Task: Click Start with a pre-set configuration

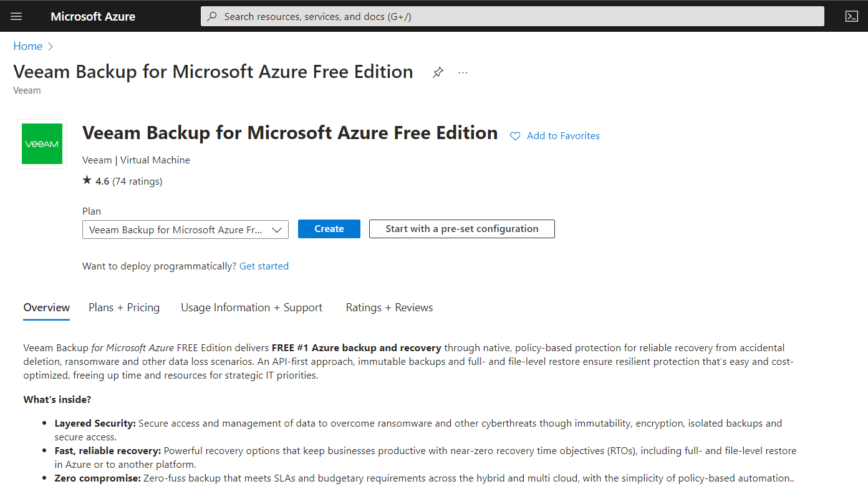Action: coord(462,229)
